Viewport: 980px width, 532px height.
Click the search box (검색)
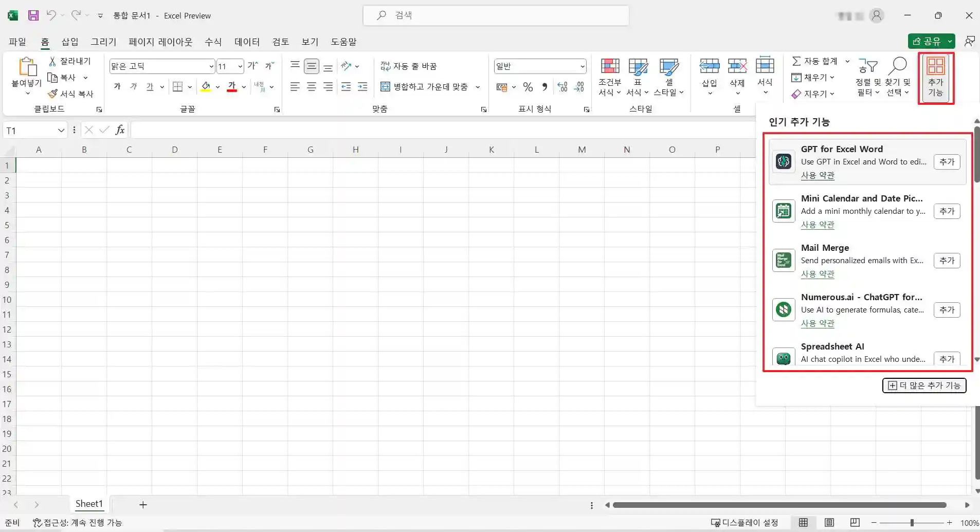(x=496, y=15)
